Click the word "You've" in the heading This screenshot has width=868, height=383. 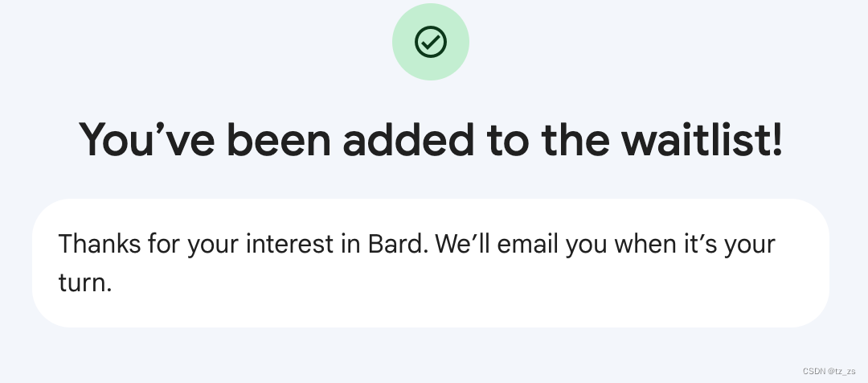[147, 139]
